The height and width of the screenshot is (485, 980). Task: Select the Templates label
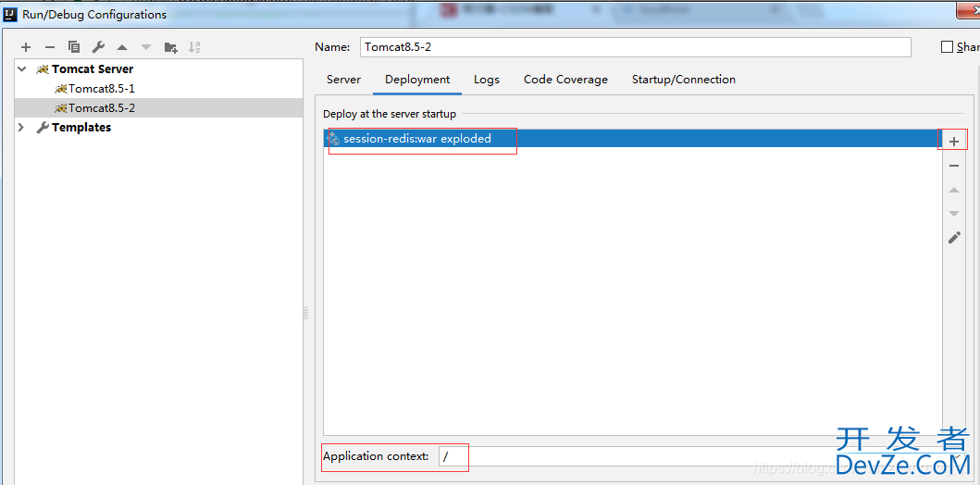point(81,128)
